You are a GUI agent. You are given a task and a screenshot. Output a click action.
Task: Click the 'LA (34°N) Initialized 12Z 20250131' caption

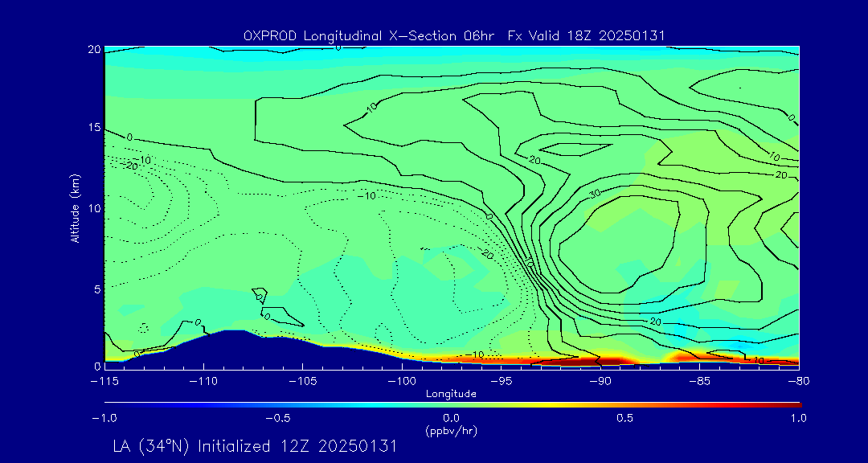[x=256, y=446]
